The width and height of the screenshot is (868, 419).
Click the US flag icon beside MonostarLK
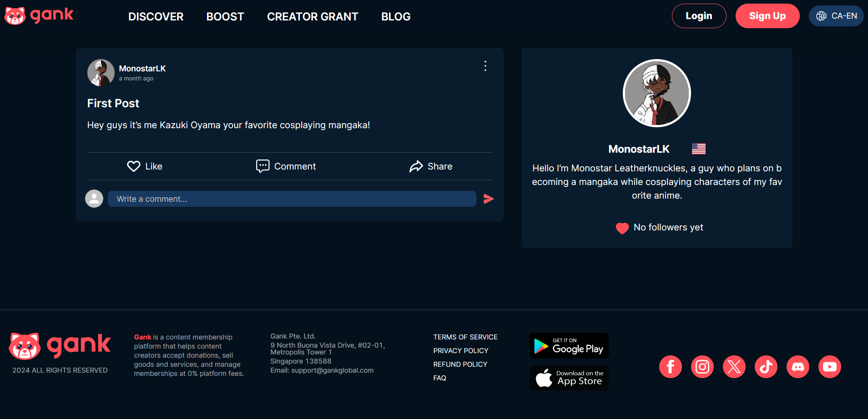pyautogui.click(x=699, y=149)
